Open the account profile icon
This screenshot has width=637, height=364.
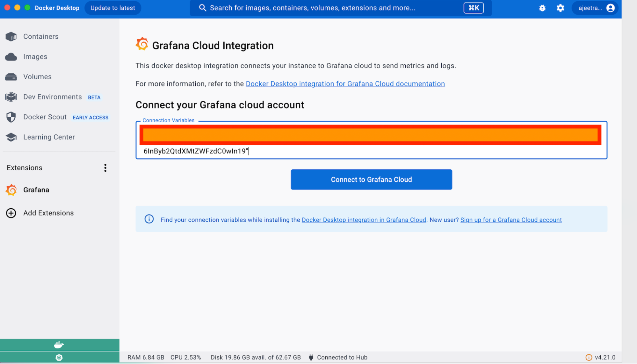[610, 8]
